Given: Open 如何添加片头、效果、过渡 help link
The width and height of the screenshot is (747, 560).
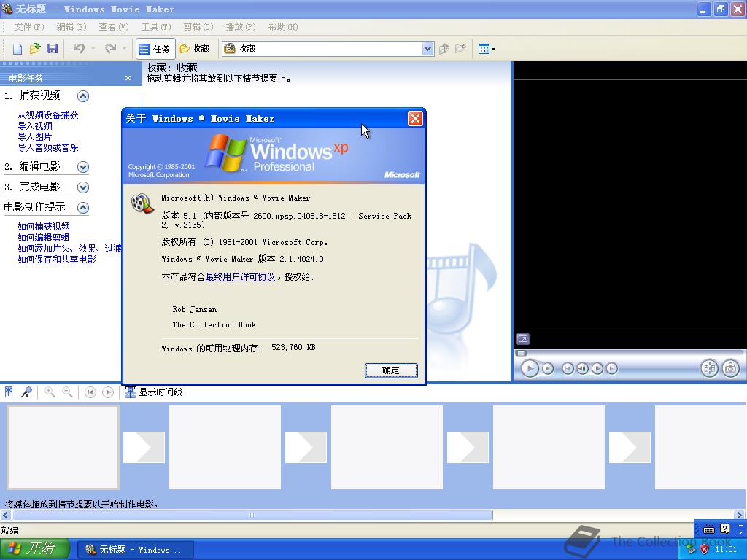Looking at the screenshot, I should (x=69, y=248).
